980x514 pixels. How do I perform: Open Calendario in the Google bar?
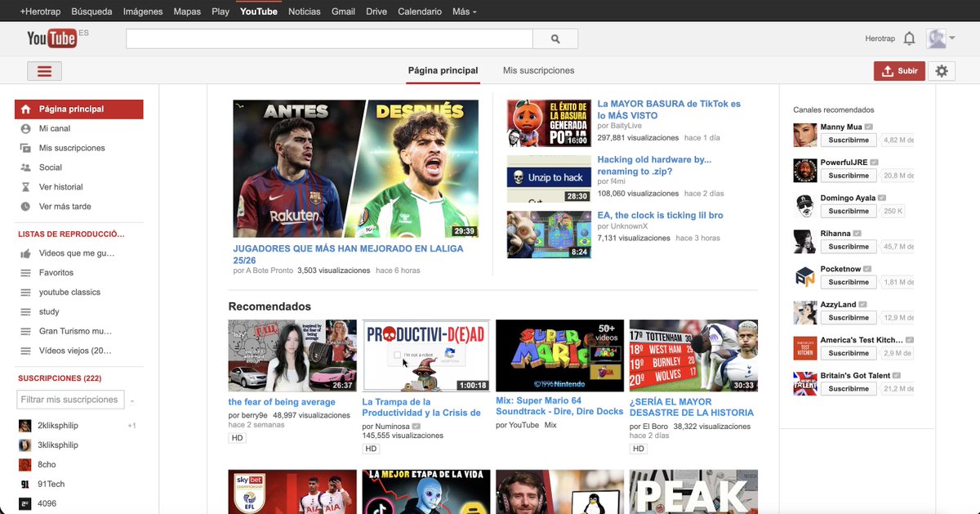pyautogui.click(x=420, y=11)
